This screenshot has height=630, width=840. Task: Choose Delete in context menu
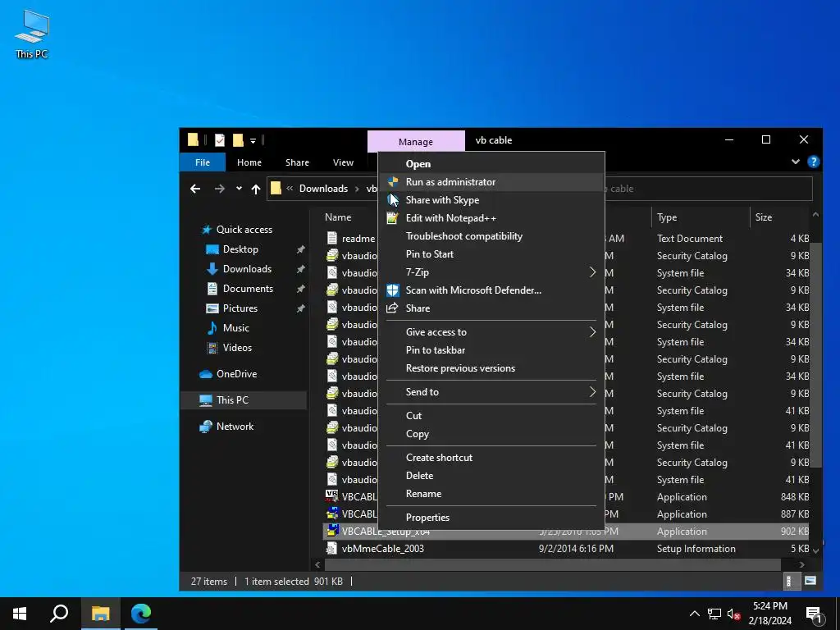(x=491, y=476)
